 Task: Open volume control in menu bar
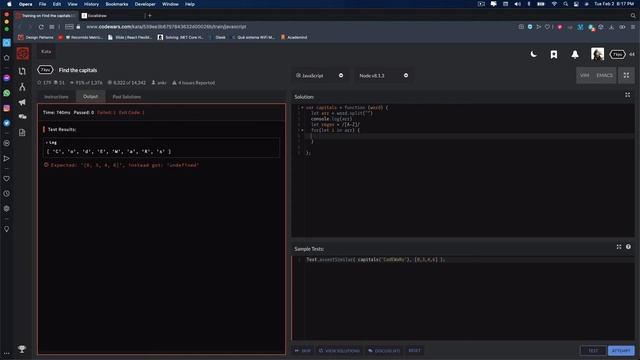pos(517,4)
